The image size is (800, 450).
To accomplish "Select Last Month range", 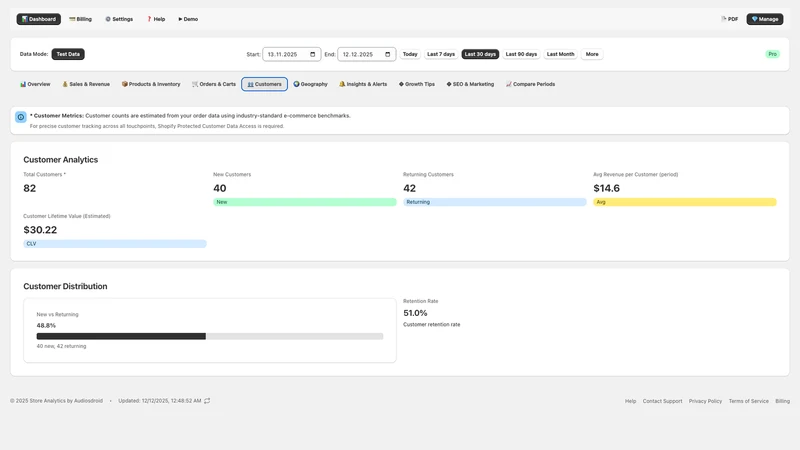I will pyautogui.click(x=560, y=54).
